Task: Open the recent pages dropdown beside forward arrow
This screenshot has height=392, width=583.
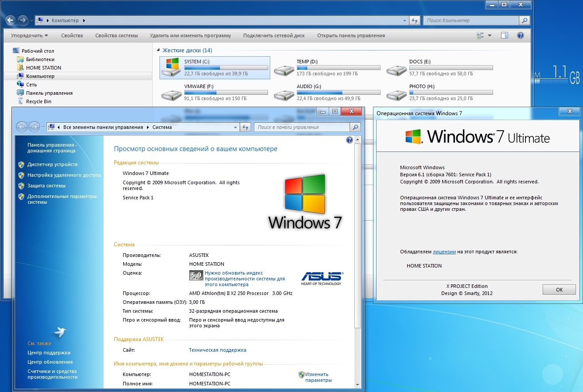Action: (31, 20)
